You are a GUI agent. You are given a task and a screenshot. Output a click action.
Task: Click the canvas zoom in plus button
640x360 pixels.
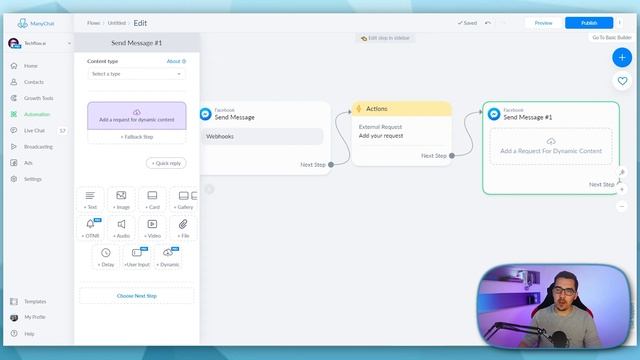point(622,189)
